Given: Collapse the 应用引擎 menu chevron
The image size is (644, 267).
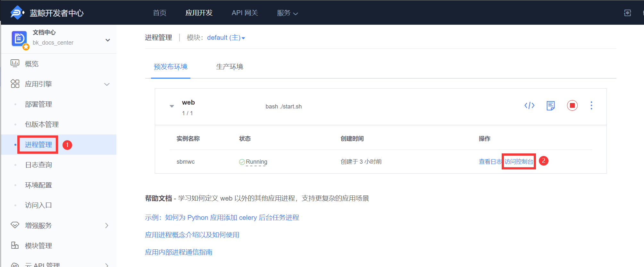Looking at the screenshot, I should point(107,84).
